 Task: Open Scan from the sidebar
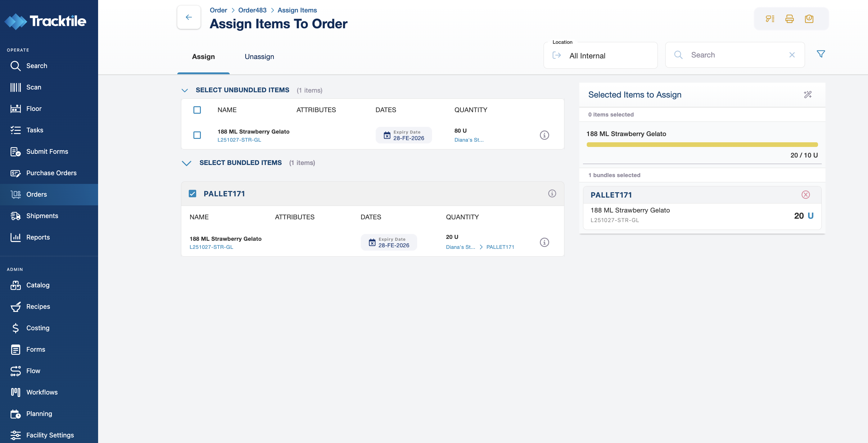tap(34, 87)
